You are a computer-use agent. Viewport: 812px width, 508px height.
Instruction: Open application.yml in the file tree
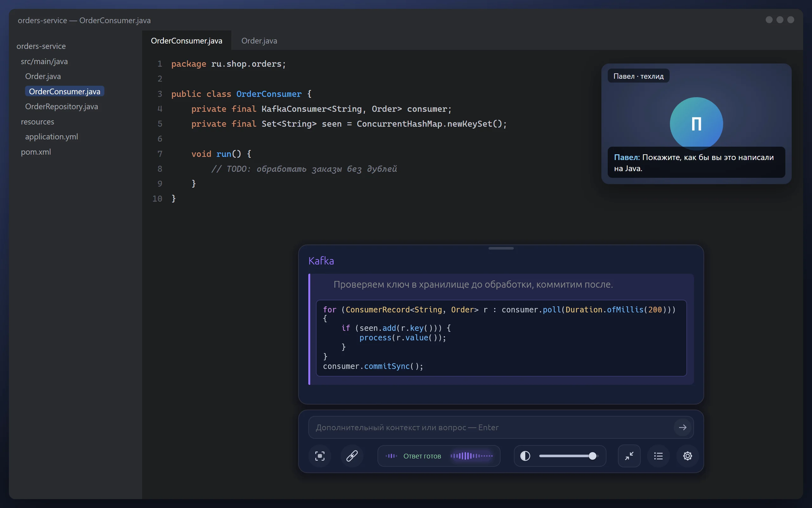point(51,137)
